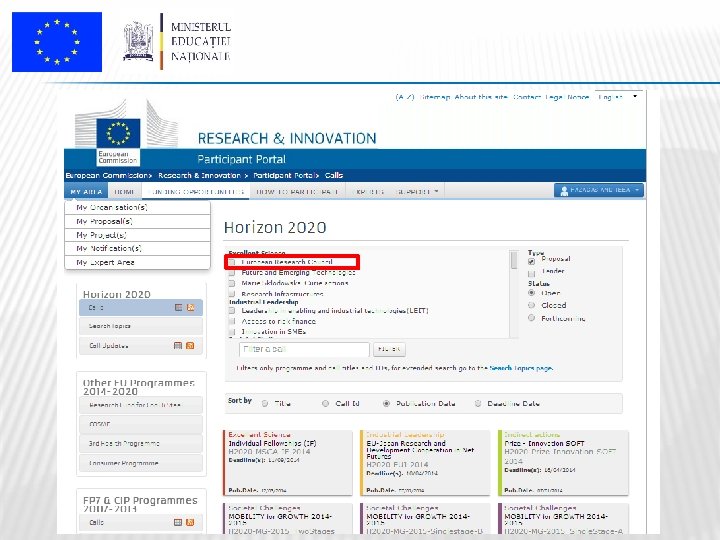This screenshot has width=720, height=540.
Task: Click the Research & Innovation breadcrumb link
Action: pyautogui.click(x=199, y=175)
